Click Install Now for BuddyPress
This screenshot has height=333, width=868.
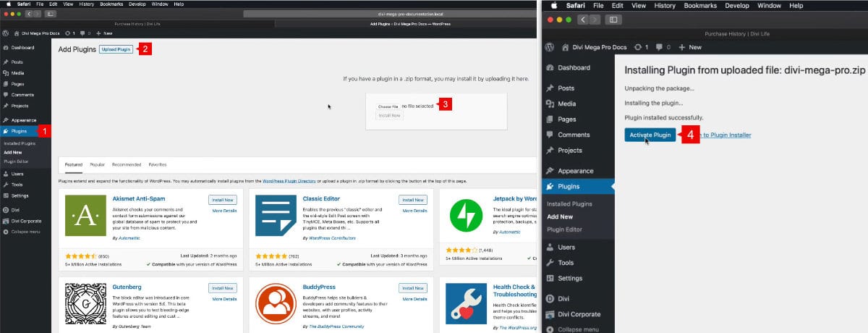click(413, 288)
